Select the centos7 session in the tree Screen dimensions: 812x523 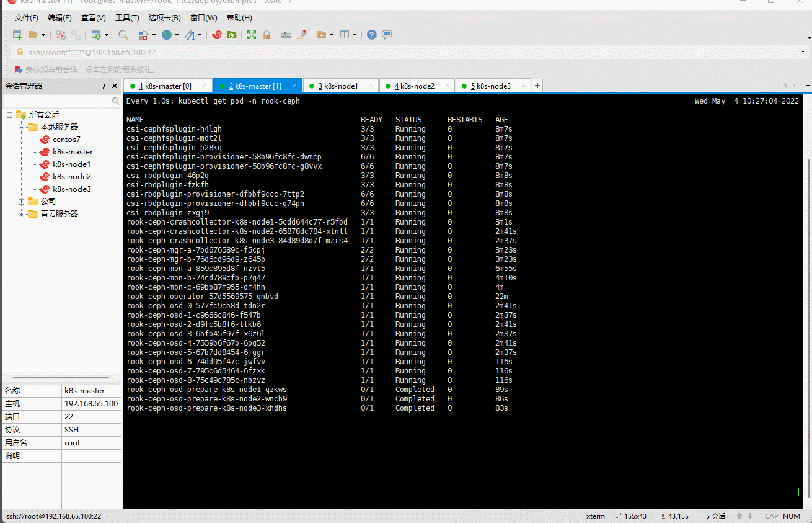[x=66, y=140]
